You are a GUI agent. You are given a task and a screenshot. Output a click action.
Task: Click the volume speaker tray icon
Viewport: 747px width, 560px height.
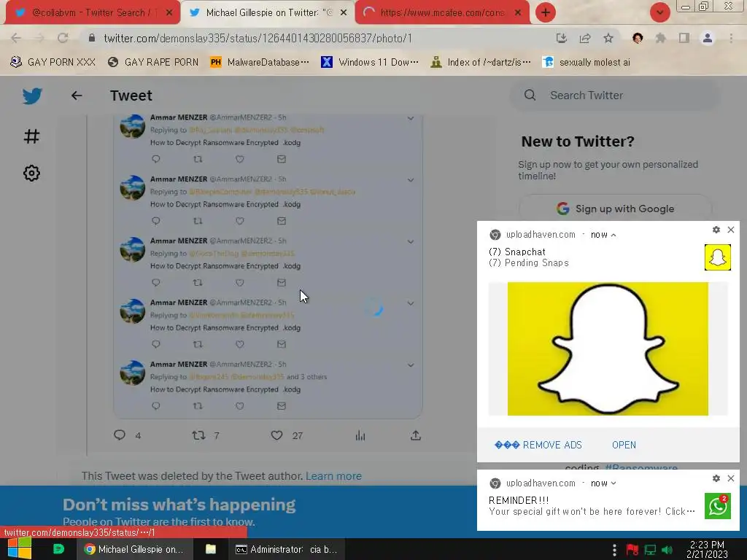(x=667, y=550)
